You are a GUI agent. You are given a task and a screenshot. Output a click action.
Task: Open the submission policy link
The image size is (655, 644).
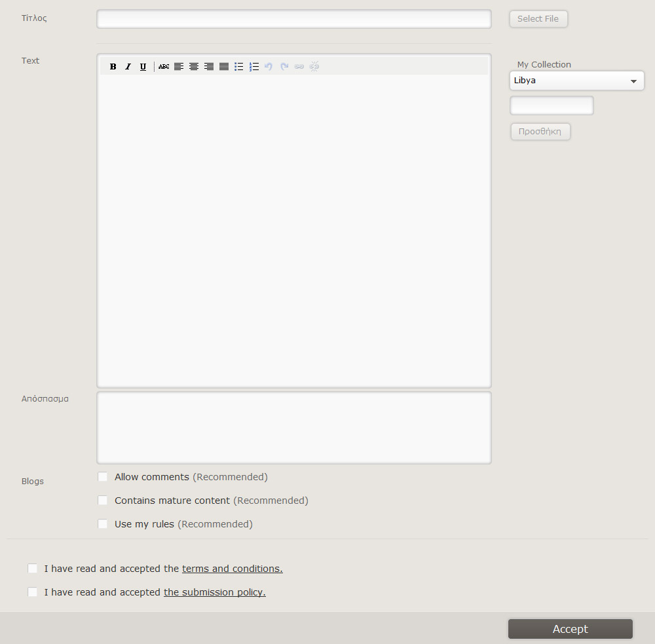[x=214, y=592]
